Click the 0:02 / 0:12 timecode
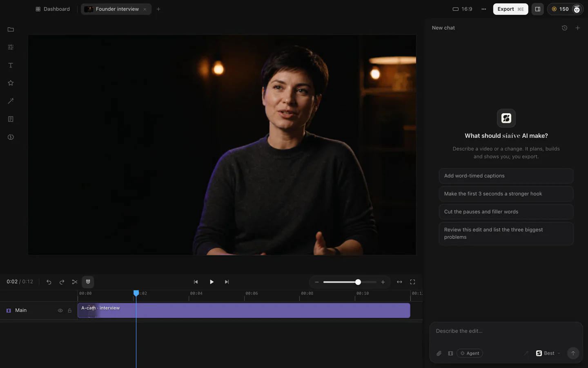 click(x=20, y=282)
